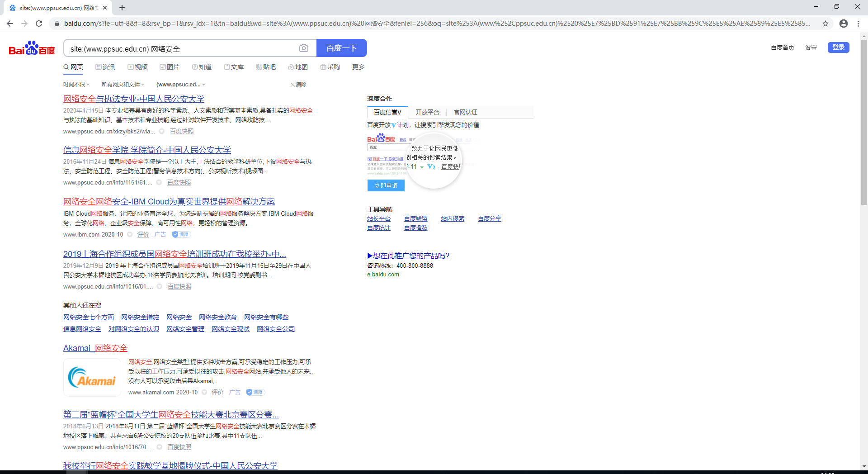The width and height of the screenshot is (868, 474).
Task: Switch to 资讯 news tab
Action: tap(105, 67)
